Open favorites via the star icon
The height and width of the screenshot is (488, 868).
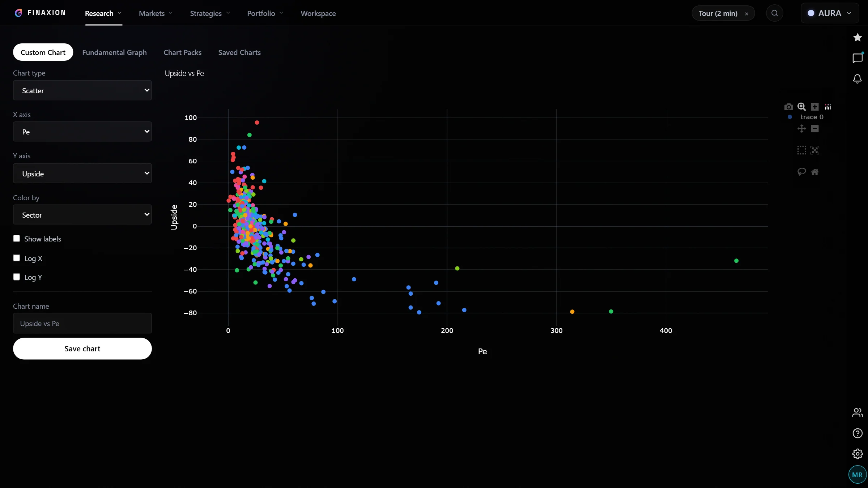pyautogui.click(x=857, y=37)
